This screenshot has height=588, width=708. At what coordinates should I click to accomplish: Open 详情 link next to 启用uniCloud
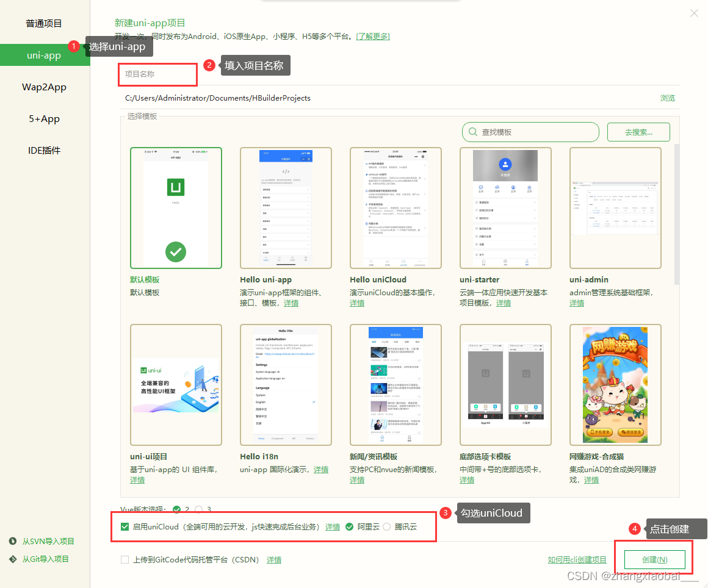pos(332,527)
